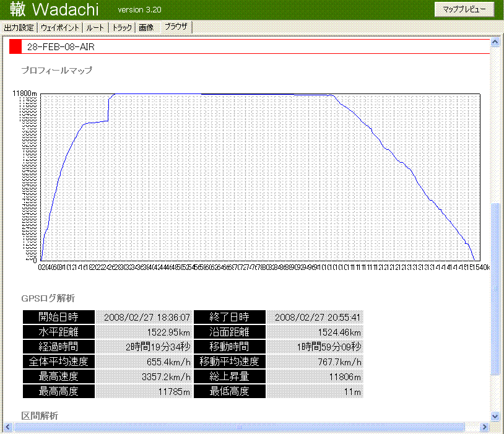Screen dimensions: 504x434
Task: Go to the トラック tab
Action: coord(122,28)
